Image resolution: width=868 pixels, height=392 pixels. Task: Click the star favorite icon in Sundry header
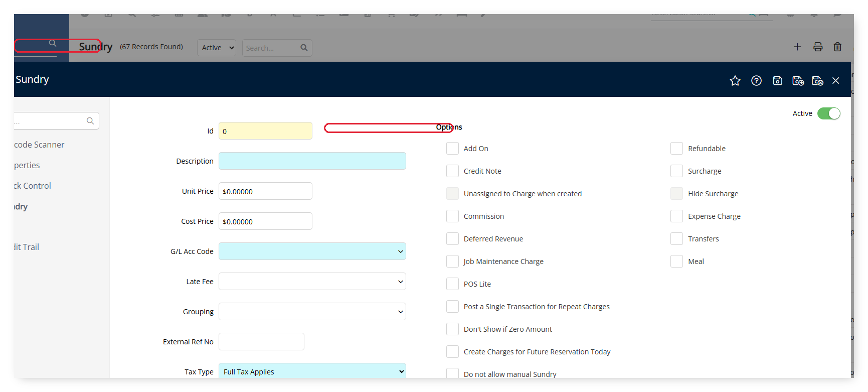coord(735,81)
